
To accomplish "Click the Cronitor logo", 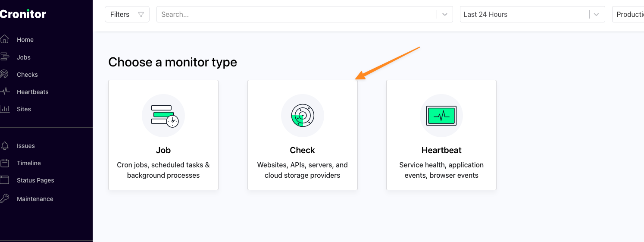I will (23, 14).
